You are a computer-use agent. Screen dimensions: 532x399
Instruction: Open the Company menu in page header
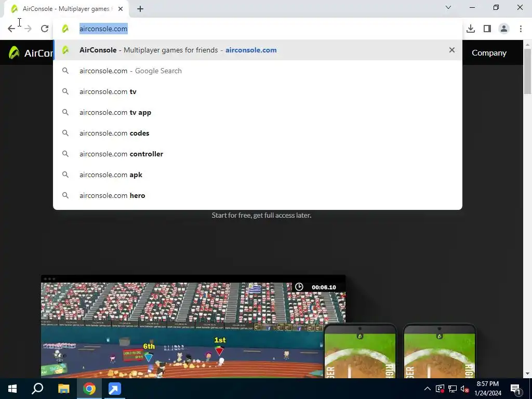[489, 53]
